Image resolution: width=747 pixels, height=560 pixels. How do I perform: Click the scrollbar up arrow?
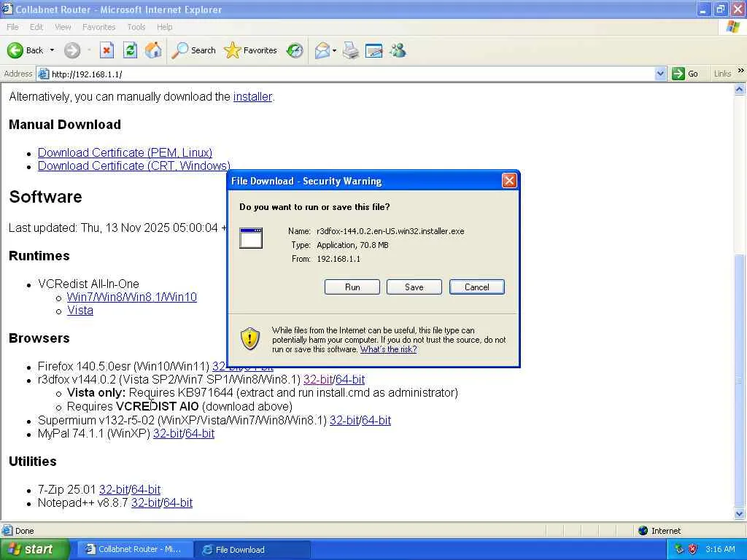coord(740,89)
